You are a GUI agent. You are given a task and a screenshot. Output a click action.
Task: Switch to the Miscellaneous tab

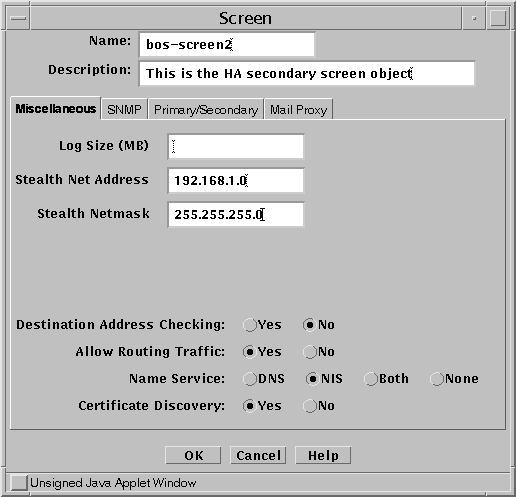pos(56,109)
